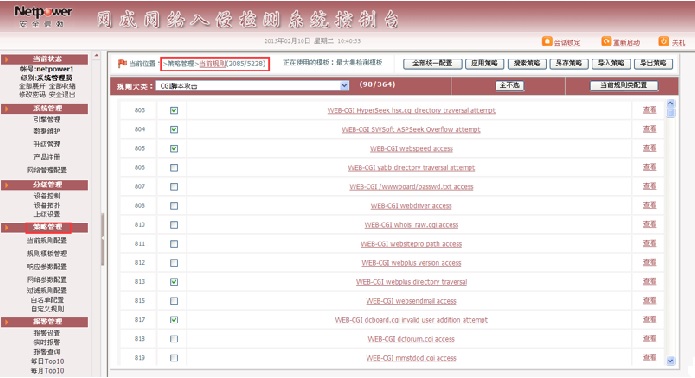Click 查看 for rule 812
This screenshot has width=695, height=378.
[x=649, y=262]
